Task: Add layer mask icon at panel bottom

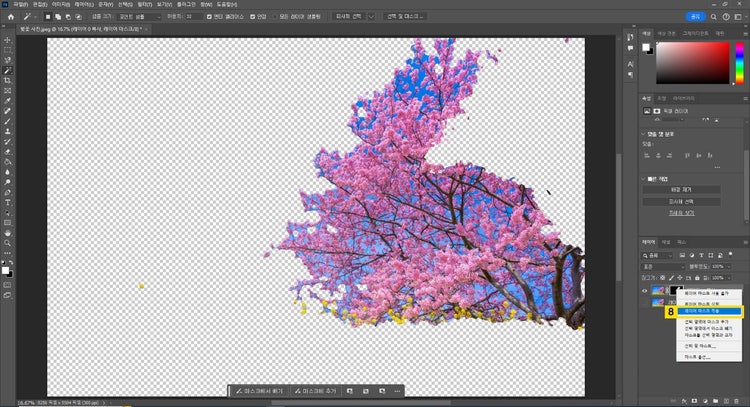Action: [x=695, y=401]
